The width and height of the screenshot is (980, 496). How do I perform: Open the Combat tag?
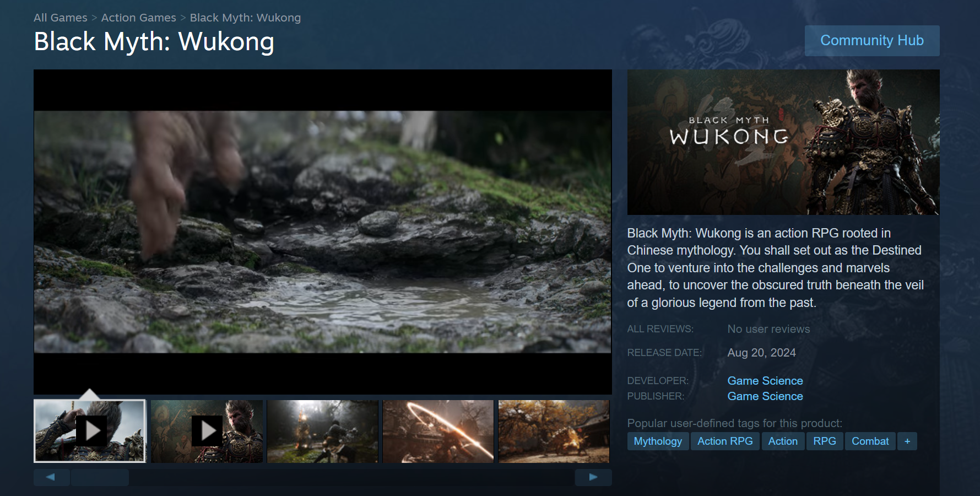870,441
